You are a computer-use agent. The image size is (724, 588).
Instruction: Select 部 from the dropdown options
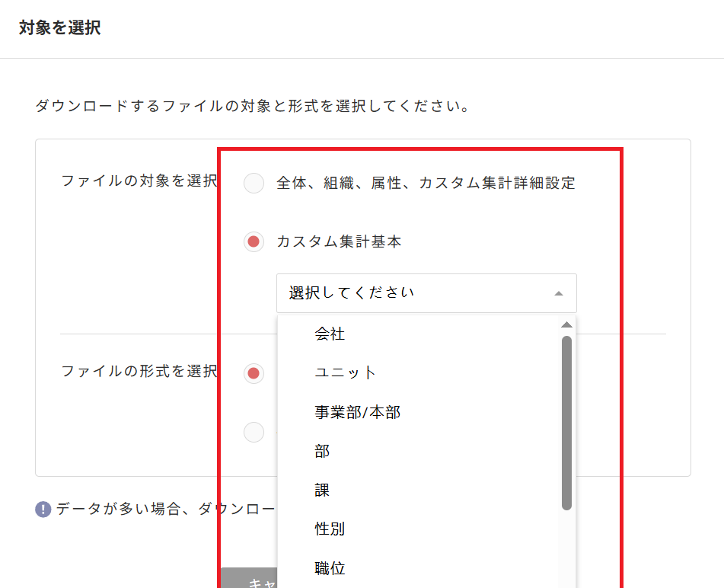click(321, 450)
